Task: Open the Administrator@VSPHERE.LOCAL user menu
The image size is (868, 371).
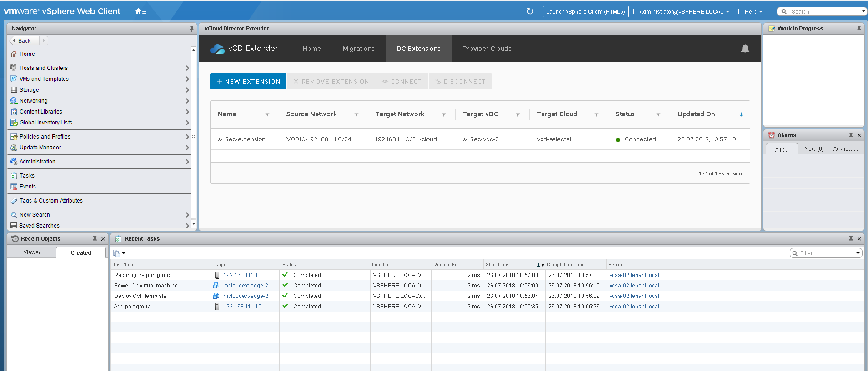Action: 684,12
